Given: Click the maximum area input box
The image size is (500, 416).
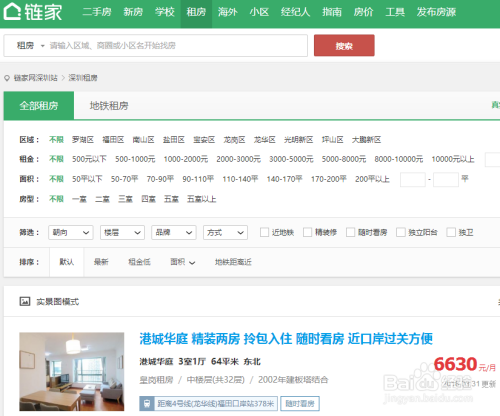Looking at the screenshot, I should point(446,179).
